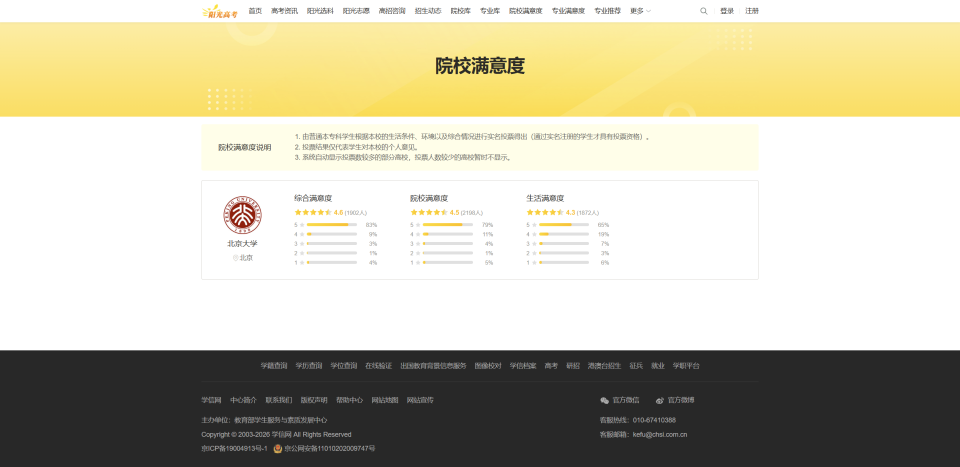Open 院校库 navigation item
This screenshot has width=960, height=467.
tap(461, 11)
